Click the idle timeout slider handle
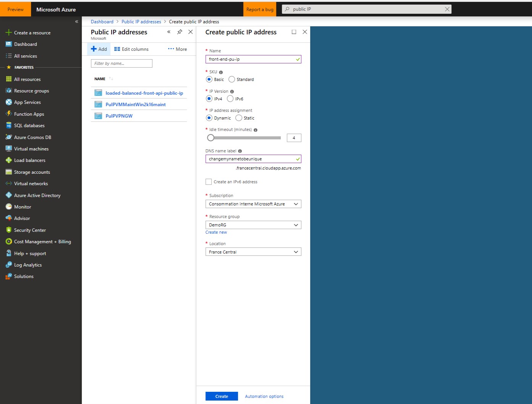532x404 pixels. [210, 137]
